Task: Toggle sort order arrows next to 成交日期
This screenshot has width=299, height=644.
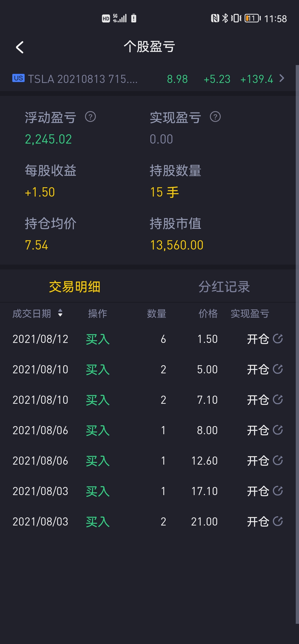Action: coord(60,313)
